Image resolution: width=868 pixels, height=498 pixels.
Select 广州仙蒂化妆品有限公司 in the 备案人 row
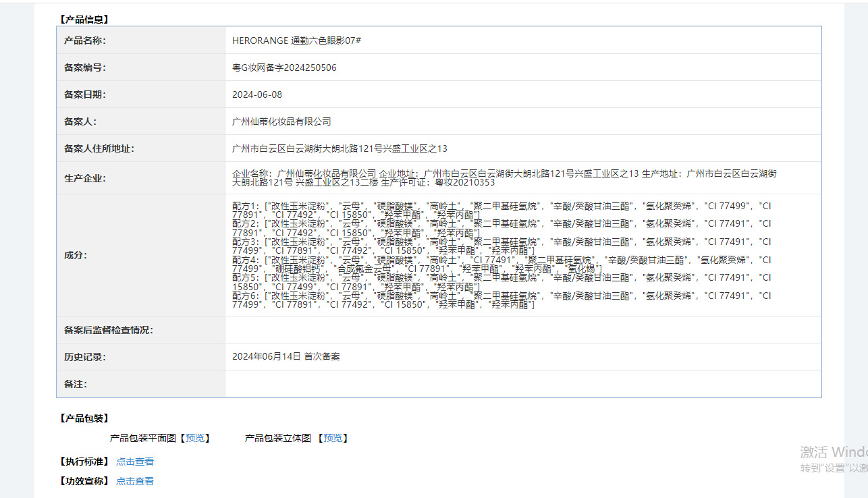[x=281, y=121]
